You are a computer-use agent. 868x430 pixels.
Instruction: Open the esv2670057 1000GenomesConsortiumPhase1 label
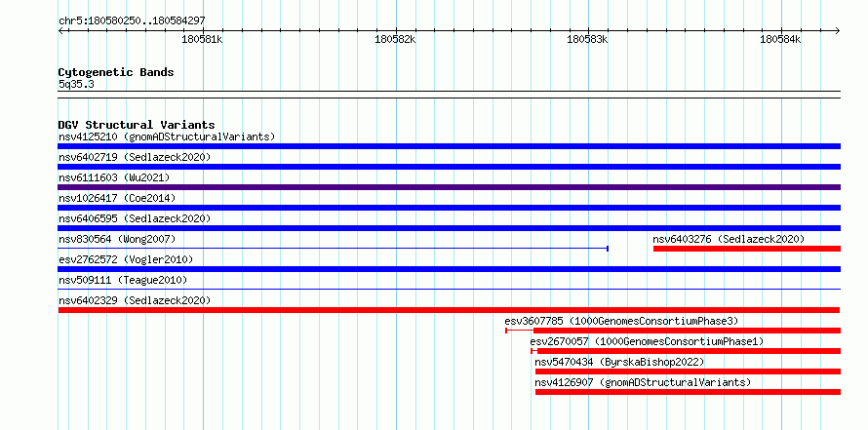point(647,341)
